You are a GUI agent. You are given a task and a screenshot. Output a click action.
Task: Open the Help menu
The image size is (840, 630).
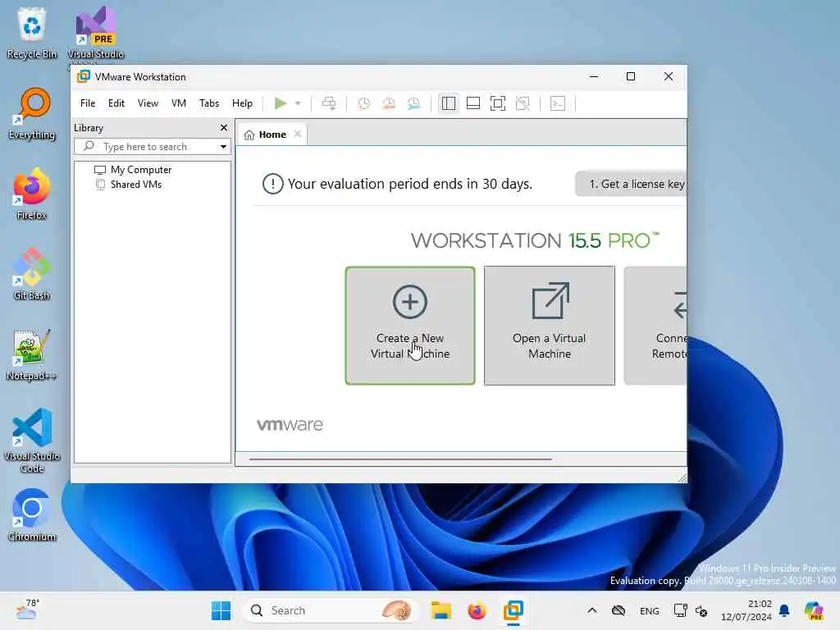(242, 103)
